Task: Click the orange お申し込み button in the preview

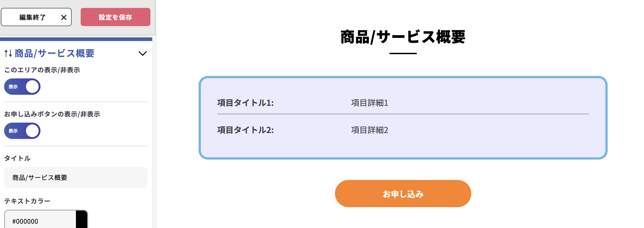Action: [x=403, y=194]
